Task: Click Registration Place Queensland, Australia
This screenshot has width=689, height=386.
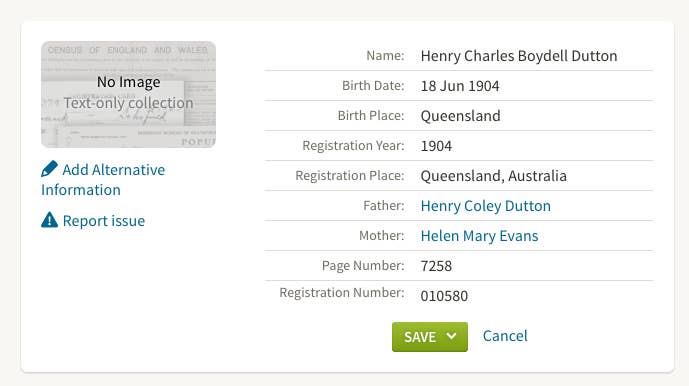Action: 493,176
